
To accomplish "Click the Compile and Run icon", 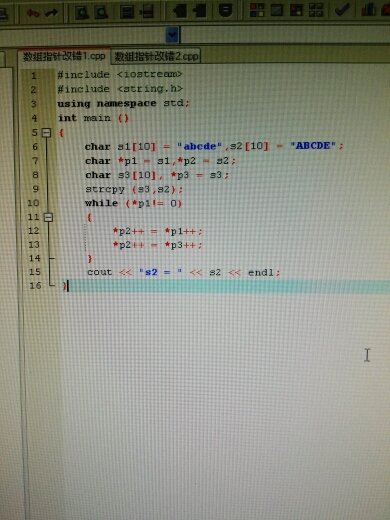I will [296, 10].
